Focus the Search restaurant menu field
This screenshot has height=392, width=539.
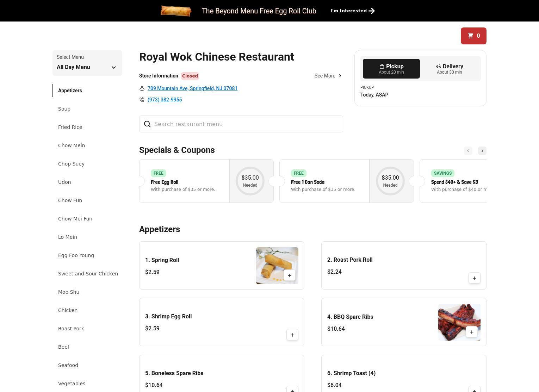click(241, 124)
